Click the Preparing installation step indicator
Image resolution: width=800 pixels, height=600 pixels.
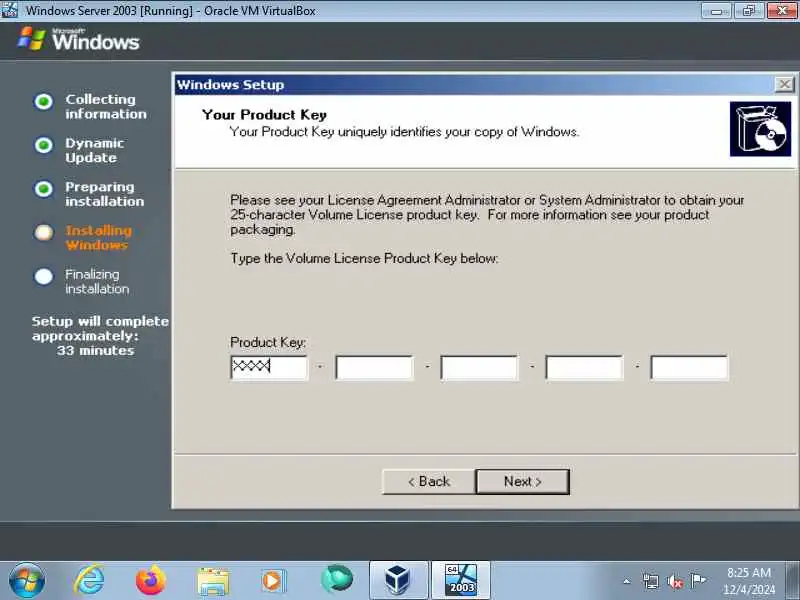(44, 189)
